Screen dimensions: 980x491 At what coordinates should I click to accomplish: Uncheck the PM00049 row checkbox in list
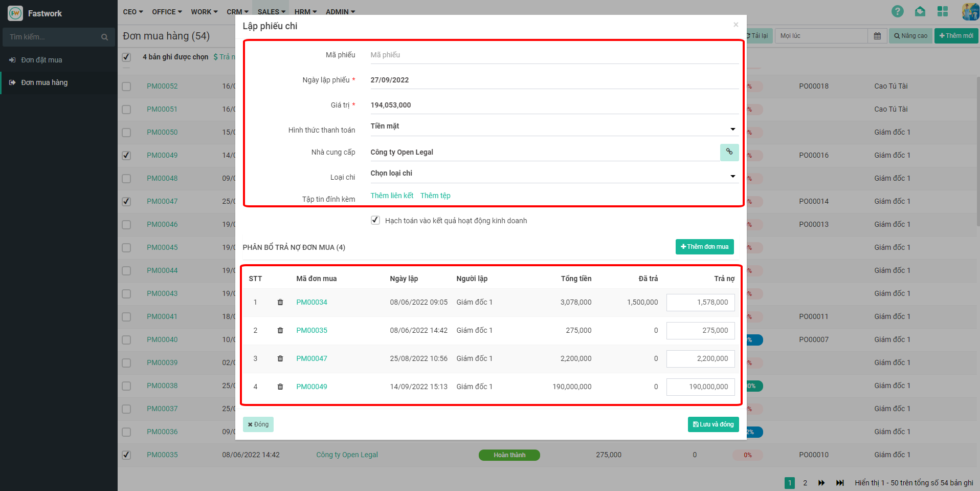[126, 155]
